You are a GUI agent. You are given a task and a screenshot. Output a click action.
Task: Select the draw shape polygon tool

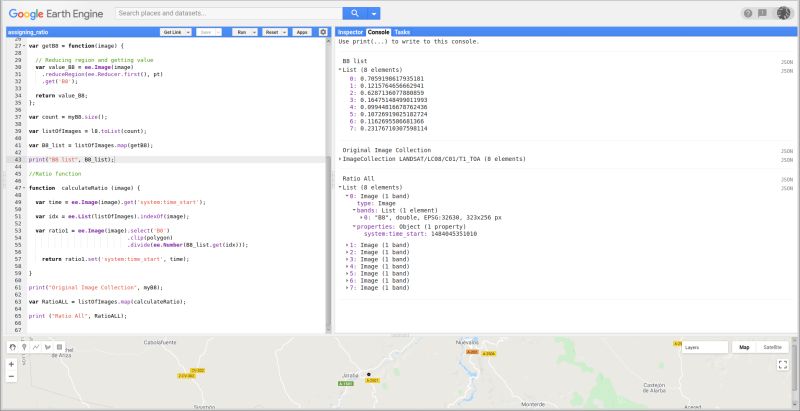point(48,347)
